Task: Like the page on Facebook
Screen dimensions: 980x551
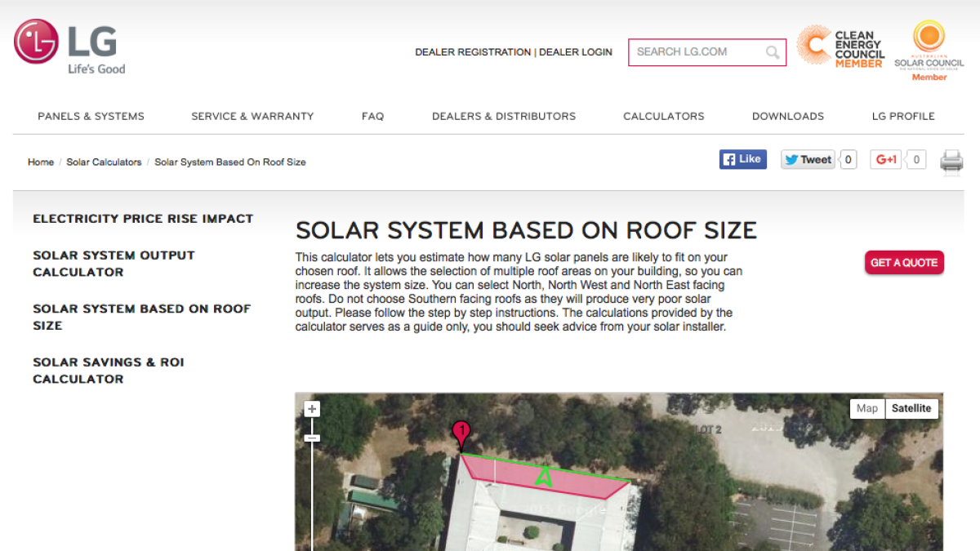Action: 742,158
